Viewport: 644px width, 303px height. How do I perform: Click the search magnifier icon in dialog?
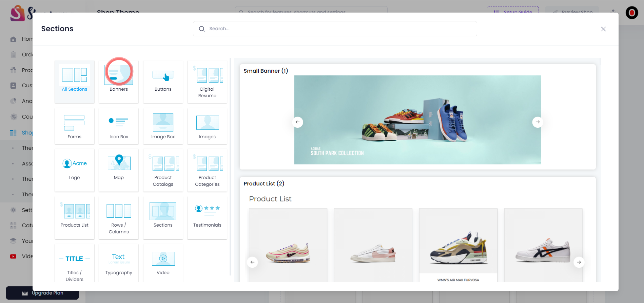click(202, 29)
